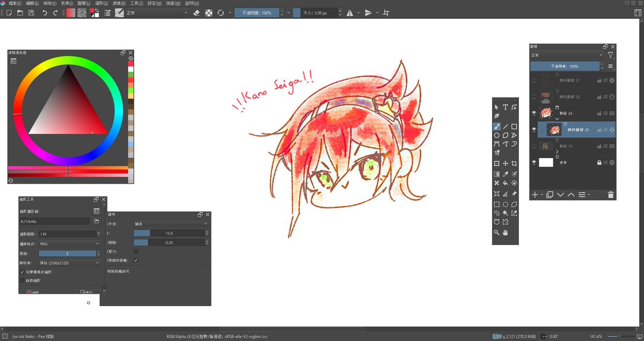Hide the 群組 24 group layer
The width and height of the screenshot is (644, 341).
(534, 113)
